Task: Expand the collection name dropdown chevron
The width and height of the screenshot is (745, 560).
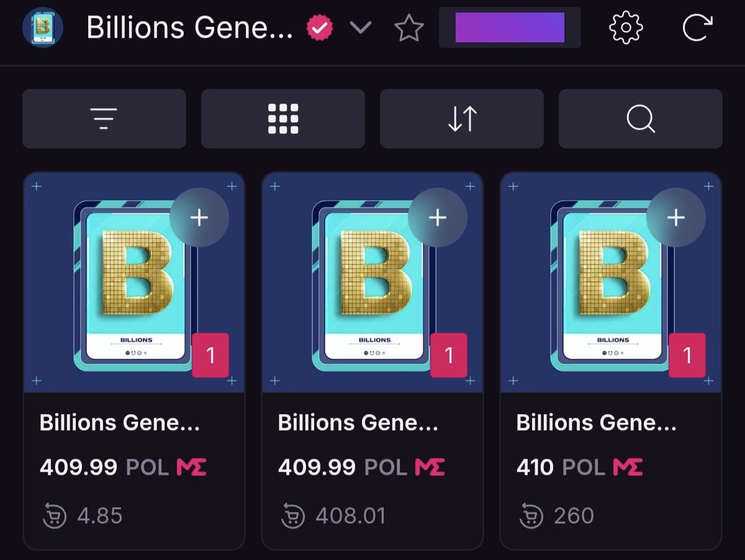Action: [360, 28]
